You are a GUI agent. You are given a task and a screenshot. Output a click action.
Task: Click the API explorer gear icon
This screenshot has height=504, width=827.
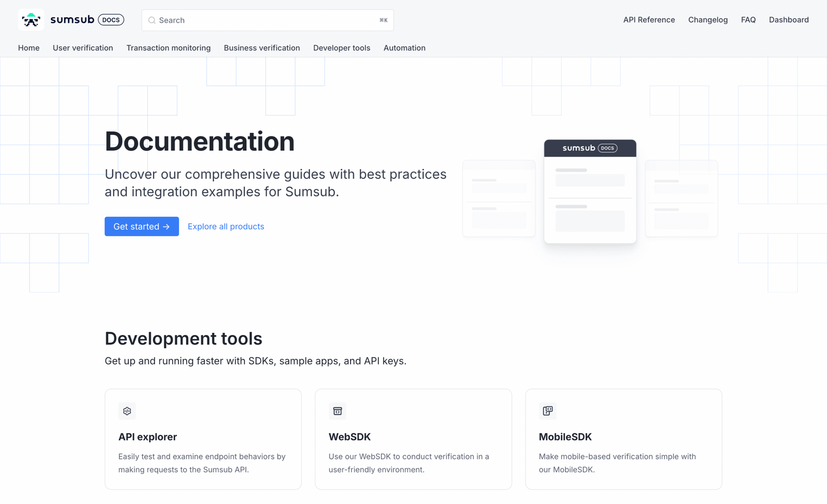pyautogui.click(x=127, y=411)
